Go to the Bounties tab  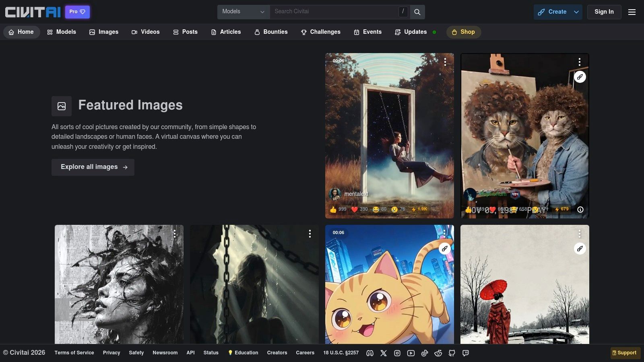271,32
